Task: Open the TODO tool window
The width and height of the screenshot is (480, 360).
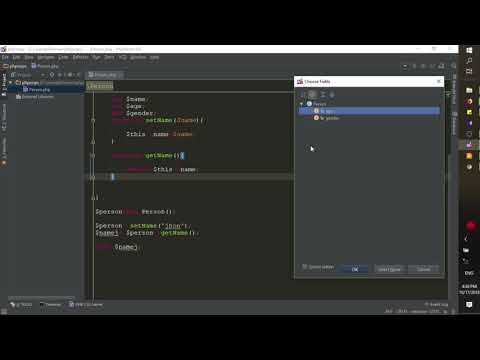Action: (x=21, y=304)
